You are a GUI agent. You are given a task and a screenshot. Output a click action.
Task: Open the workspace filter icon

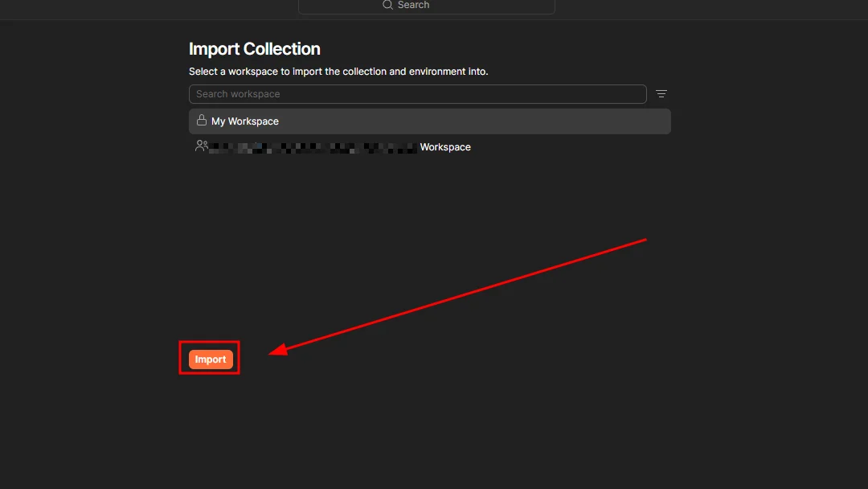[x=661, y=94]
